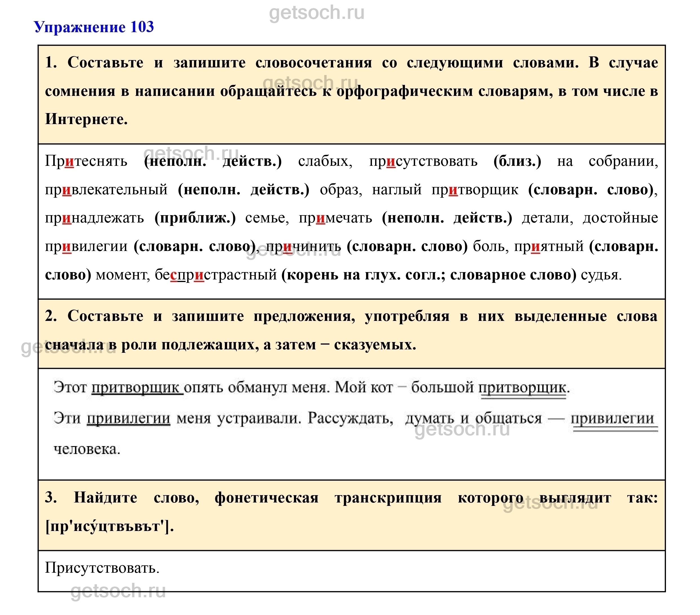
Task: Click the underlined 'привилегии' after 'Эти'
Action: (x=129, y=418)
